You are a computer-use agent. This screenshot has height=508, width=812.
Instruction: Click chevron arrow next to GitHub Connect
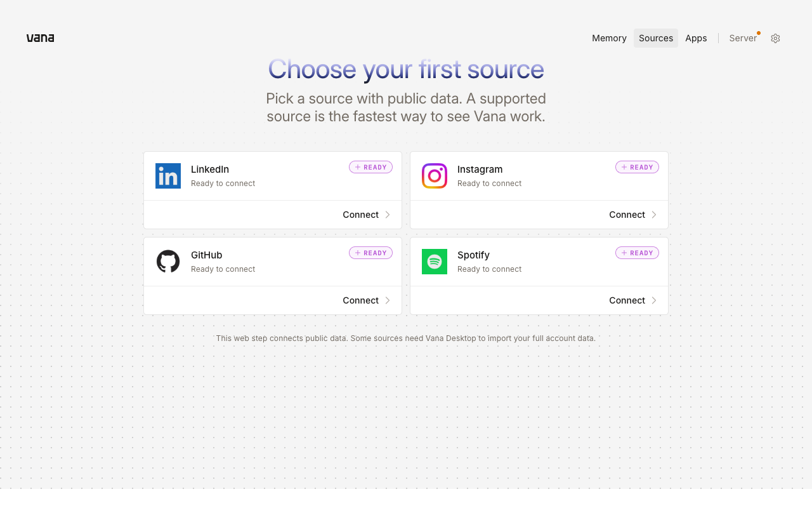pos(388,300)
